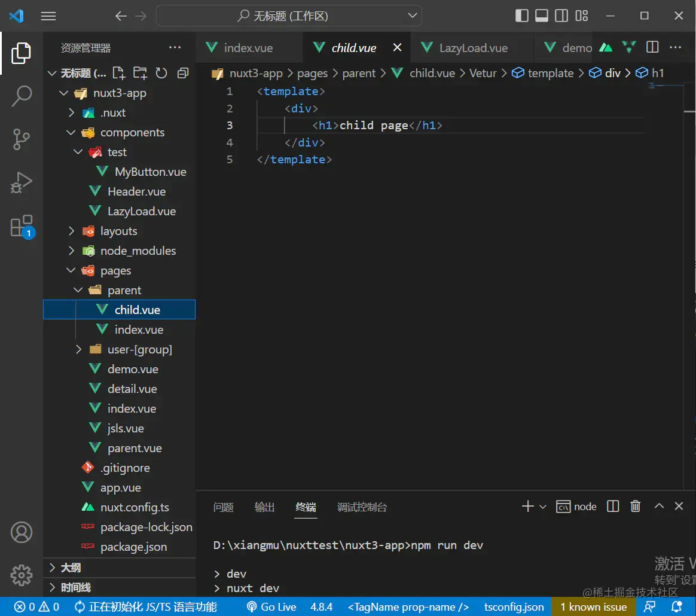Open the hamburger application menu
696x616 pixels.
pyautogui.click(x=48, y=16)
